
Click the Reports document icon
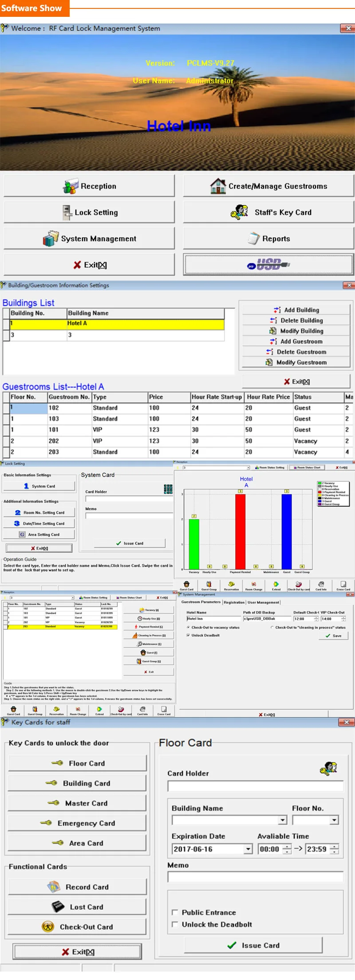(253, 238)
